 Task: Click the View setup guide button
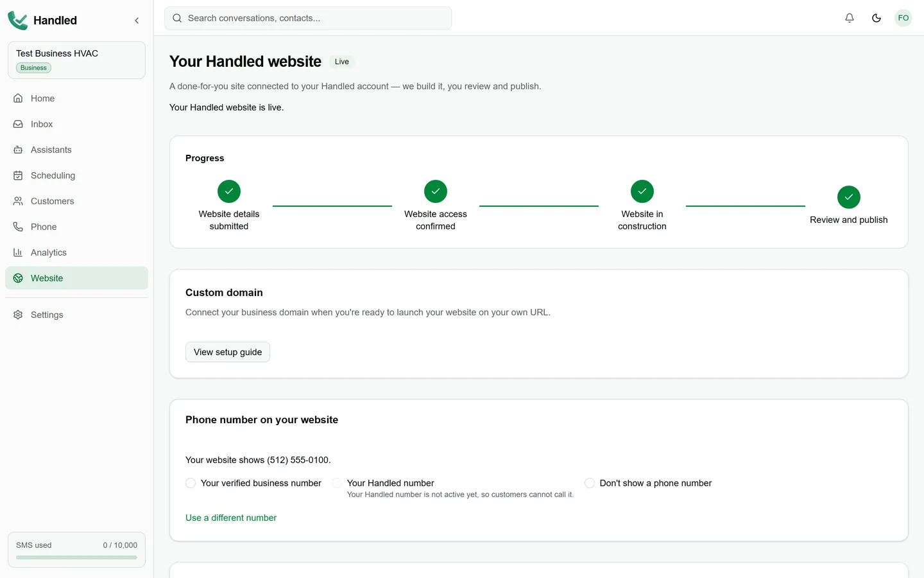(228, 352)
